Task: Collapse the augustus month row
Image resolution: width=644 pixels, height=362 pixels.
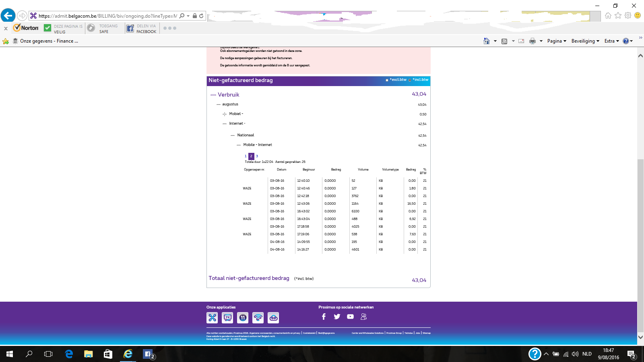Action: 219,105
